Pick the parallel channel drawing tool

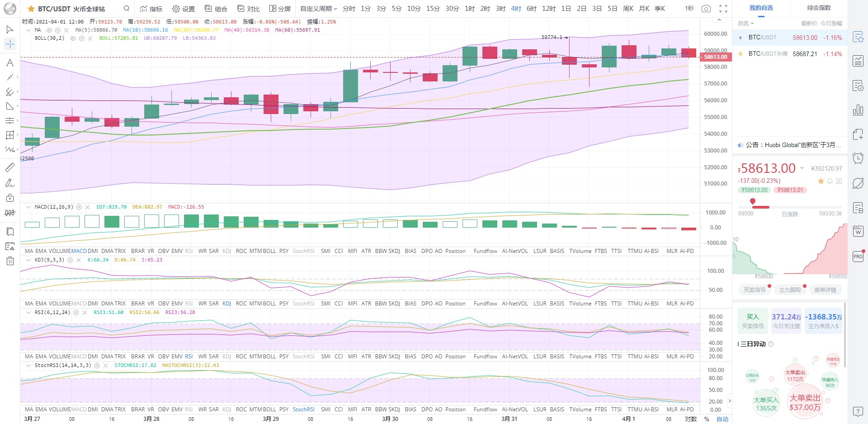tap(10, 92)
